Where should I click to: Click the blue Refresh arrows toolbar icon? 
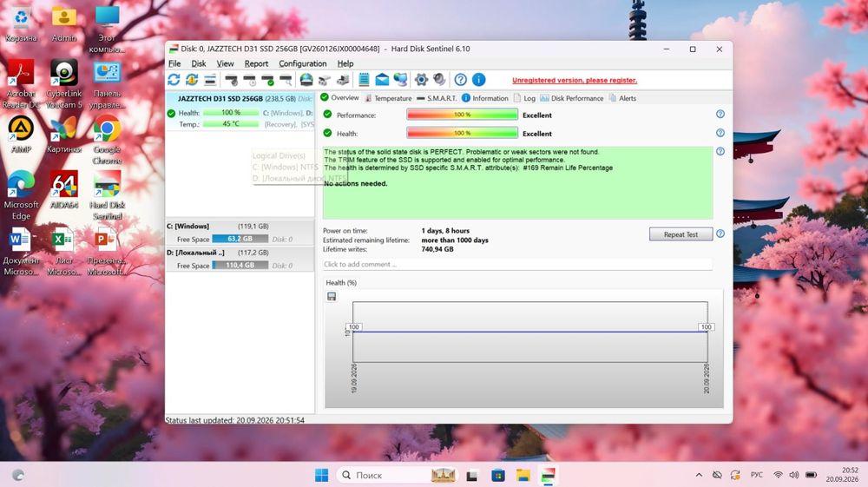click(x=174, y=80)
